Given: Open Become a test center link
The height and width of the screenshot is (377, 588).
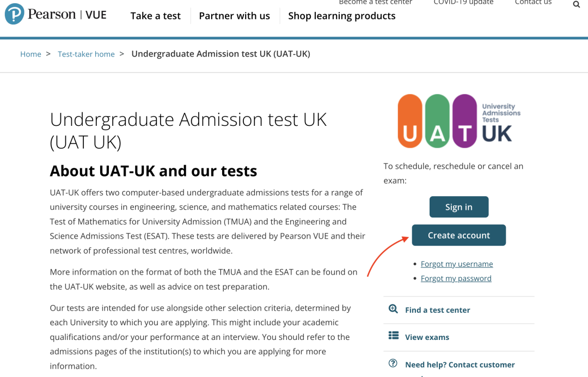Looking at the screenshot, I should (x=375, y=2).
